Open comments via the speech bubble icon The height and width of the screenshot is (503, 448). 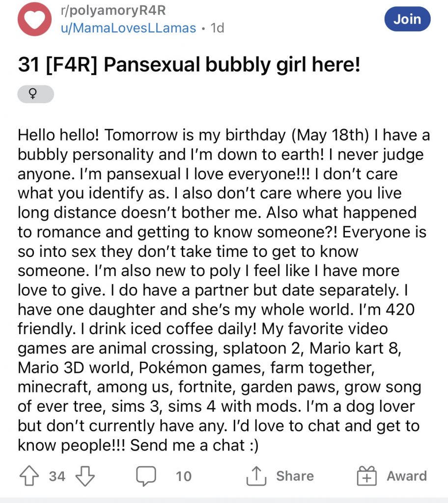pos(146,476)
